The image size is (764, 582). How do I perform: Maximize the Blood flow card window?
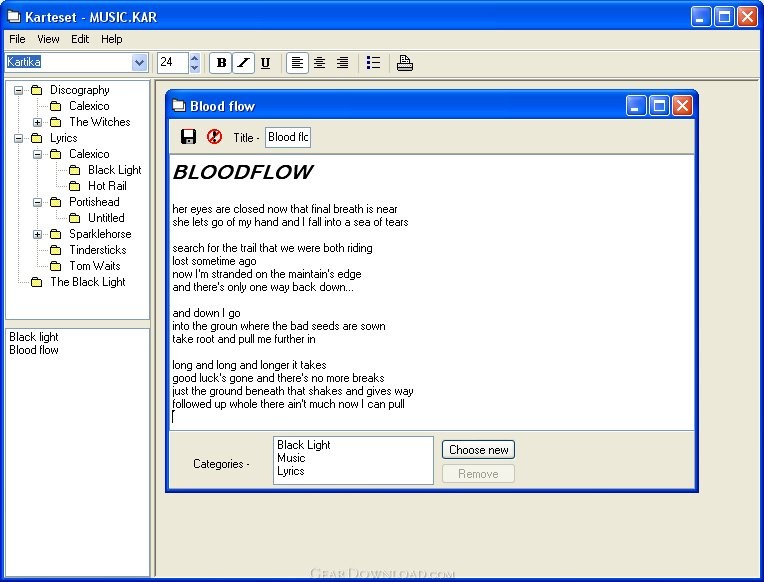pyautogui.click(x=659, y=106)
